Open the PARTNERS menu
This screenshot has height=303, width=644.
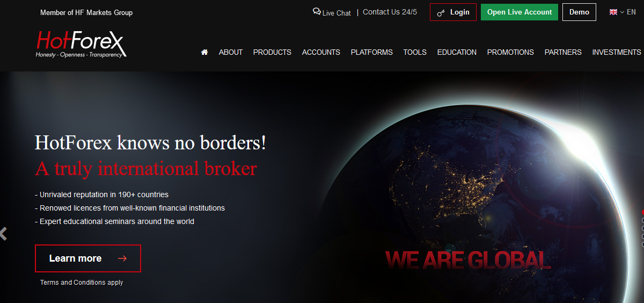click(563, 52)
